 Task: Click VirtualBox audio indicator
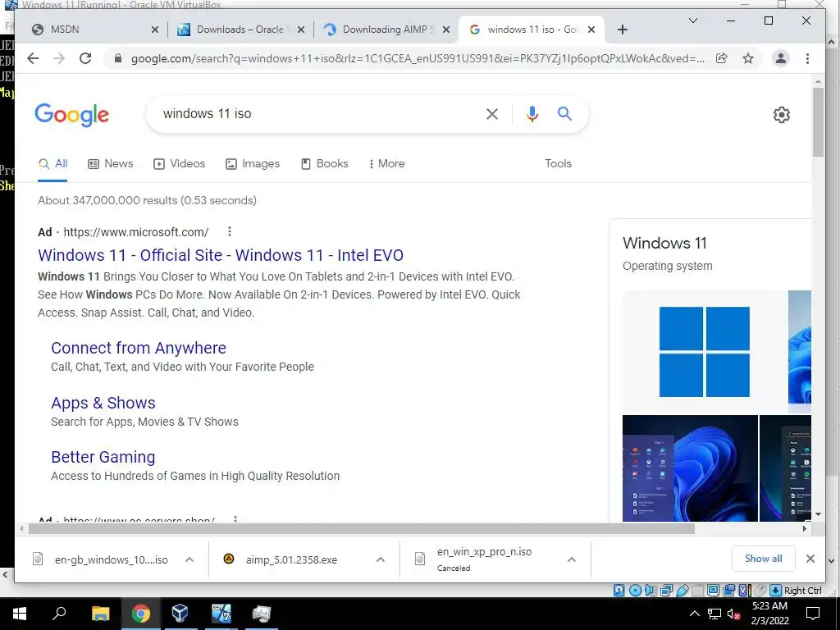[651, 591]
